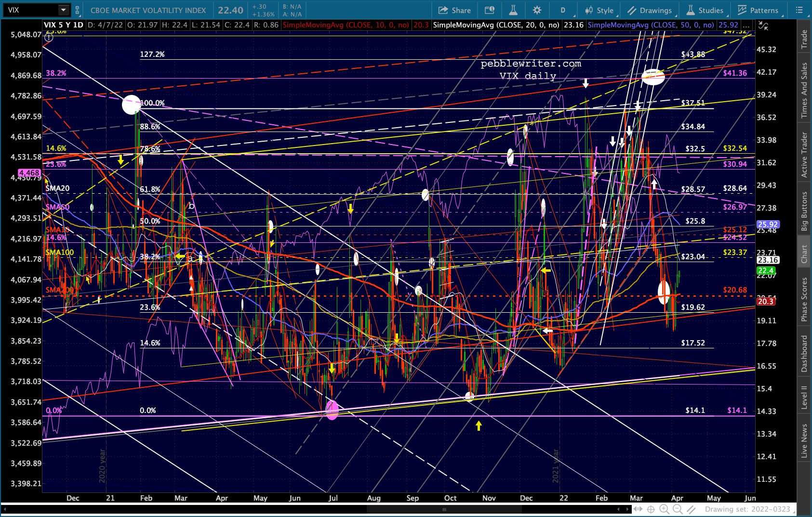Click the symbol link clip icon
The image size is (812, 517).
77,10
